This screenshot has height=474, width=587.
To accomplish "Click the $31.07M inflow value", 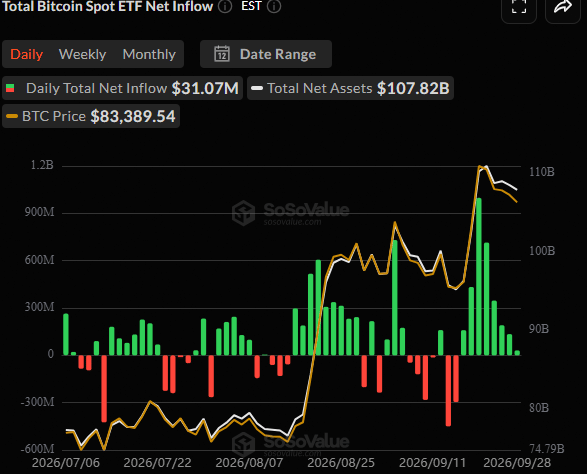I will click(x=205, y=88).
